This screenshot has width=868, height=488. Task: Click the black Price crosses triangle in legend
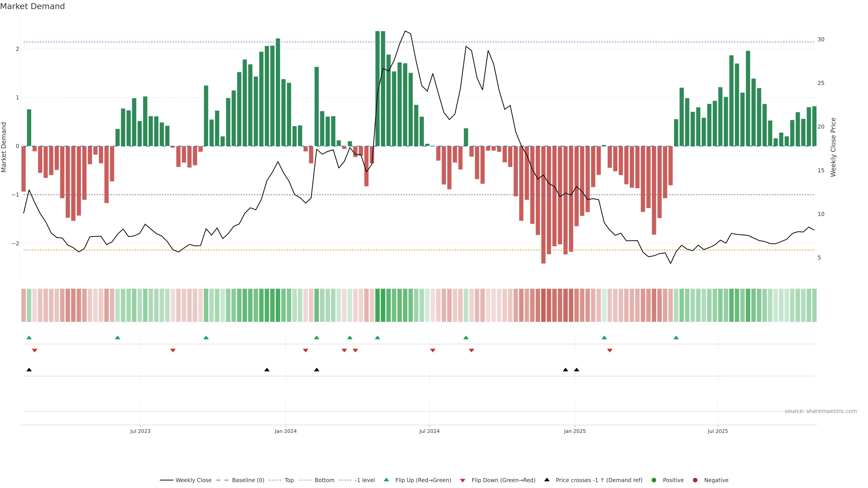(x=547, y=480)
